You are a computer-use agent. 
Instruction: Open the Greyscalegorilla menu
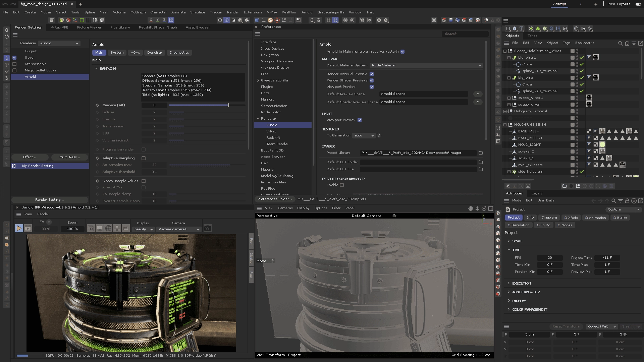(x=331, y=12)
